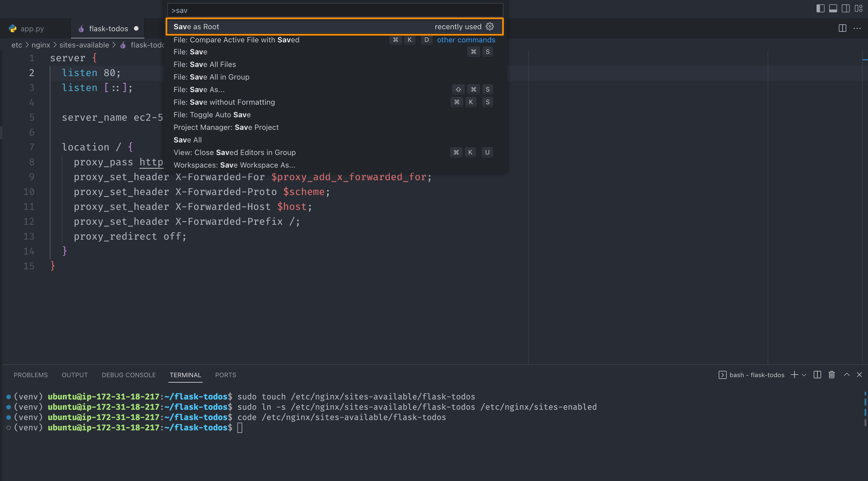Screen dimensions: 868x481
Task: Switch to TERMINAL panel tab
Action: [185, 375]
